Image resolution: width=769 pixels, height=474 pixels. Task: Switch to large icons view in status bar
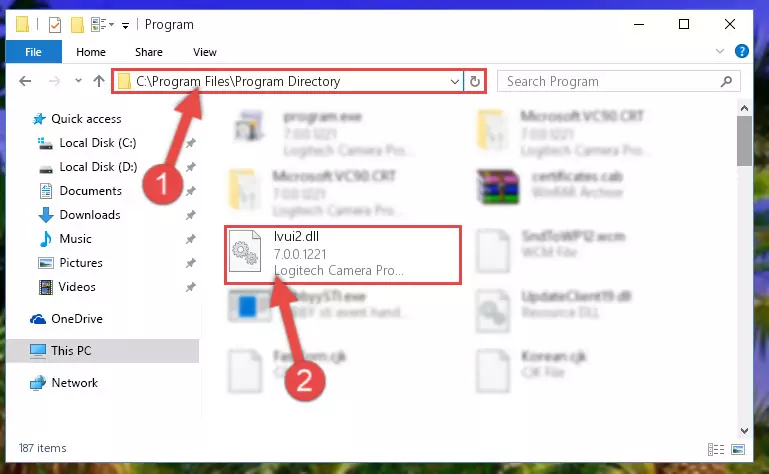pyautogui.click(x=738, y=449)
